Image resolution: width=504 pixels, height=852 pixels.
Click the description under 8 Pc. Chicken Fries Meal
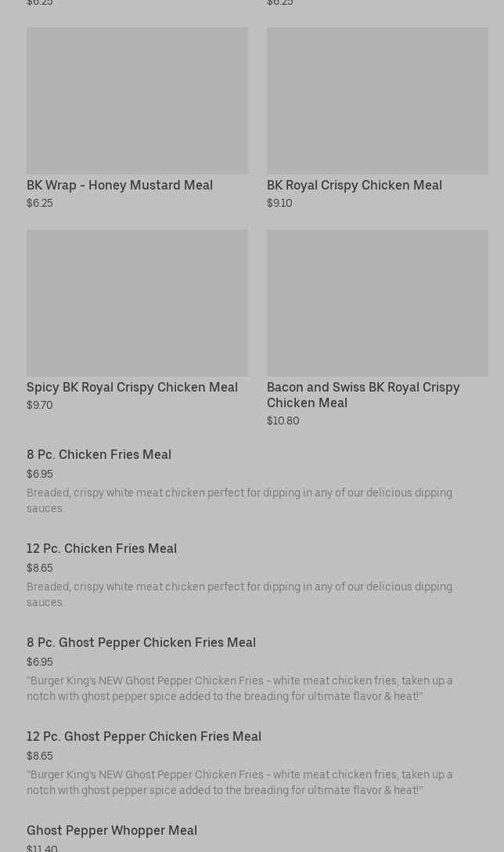tap(239, 500)
